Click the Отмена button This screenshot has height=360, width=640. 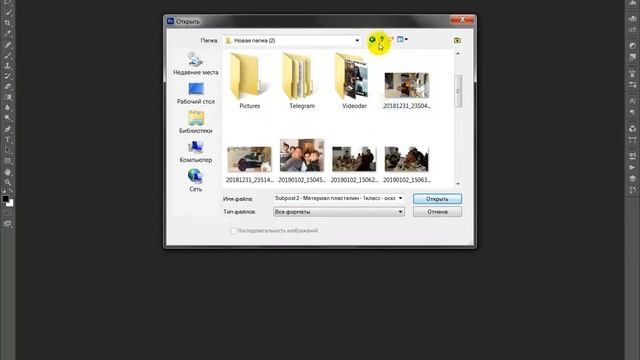click(437, 212)
